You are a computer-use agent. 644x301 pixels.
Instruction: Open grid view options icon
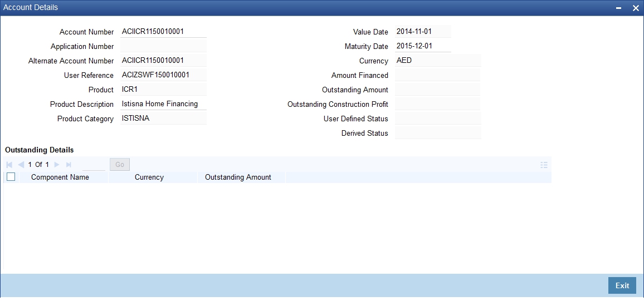544,165
